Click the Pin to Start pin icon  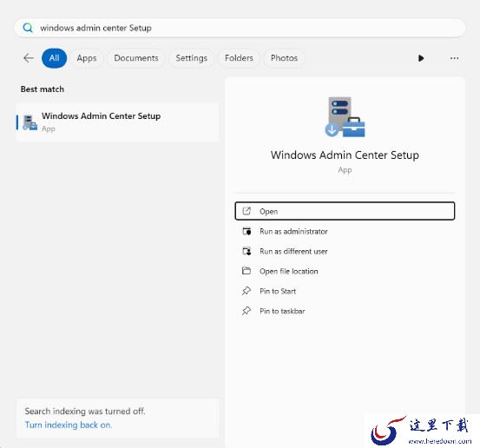[x=247, y=291]
